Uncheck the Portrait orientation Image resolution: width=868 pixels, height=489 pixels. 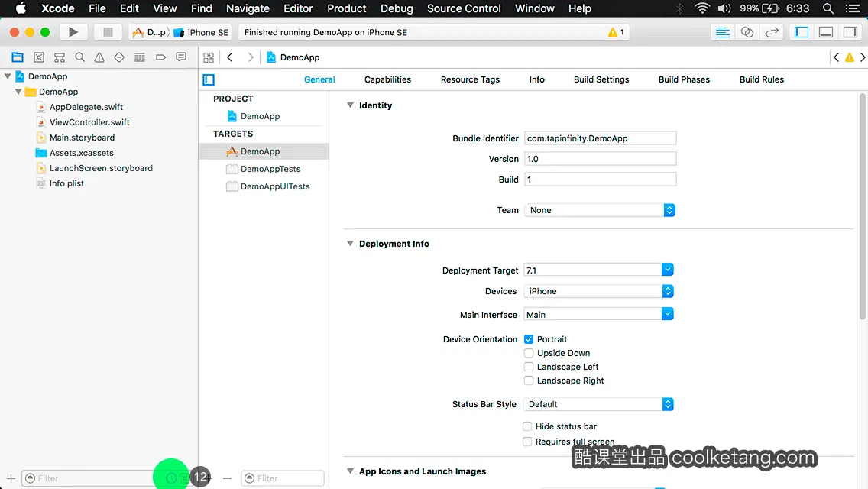point(529,339)
